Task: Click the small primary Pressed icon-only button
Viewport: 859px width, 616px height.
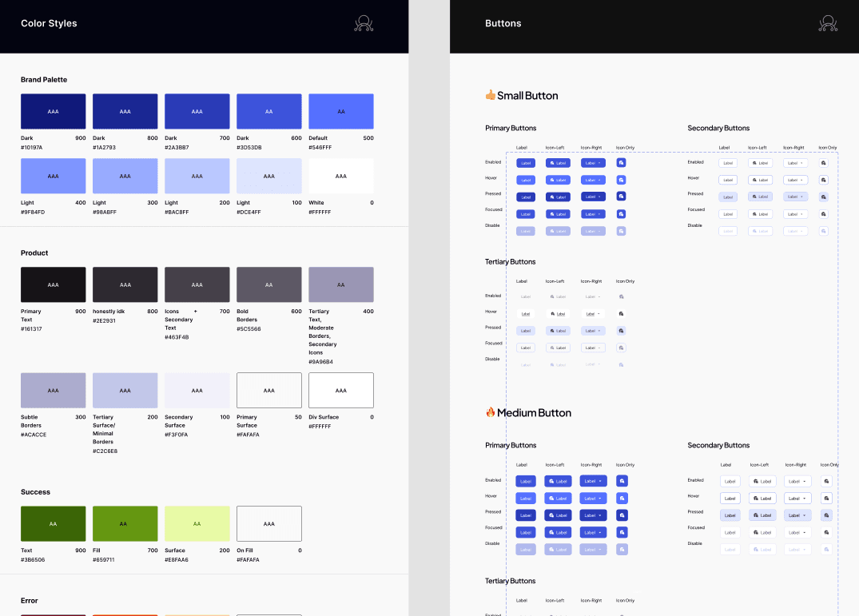Action: pyautogui.click(x=621, y=196)
